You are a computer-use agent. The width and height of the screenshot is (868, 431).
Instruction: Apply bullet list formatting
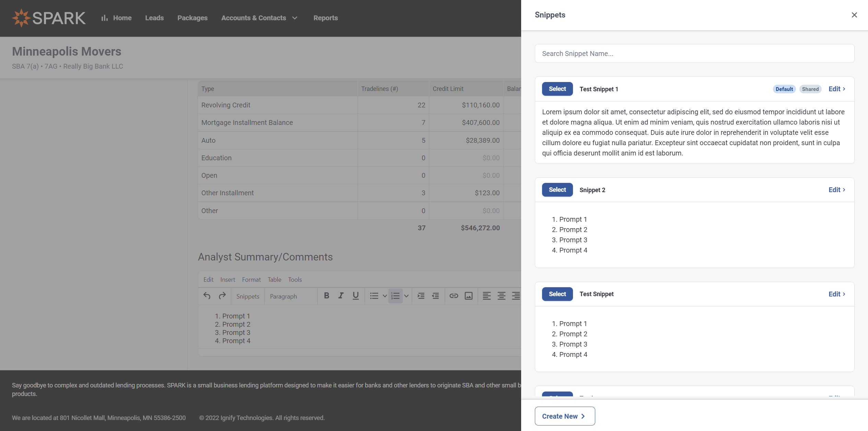(374, 296)
